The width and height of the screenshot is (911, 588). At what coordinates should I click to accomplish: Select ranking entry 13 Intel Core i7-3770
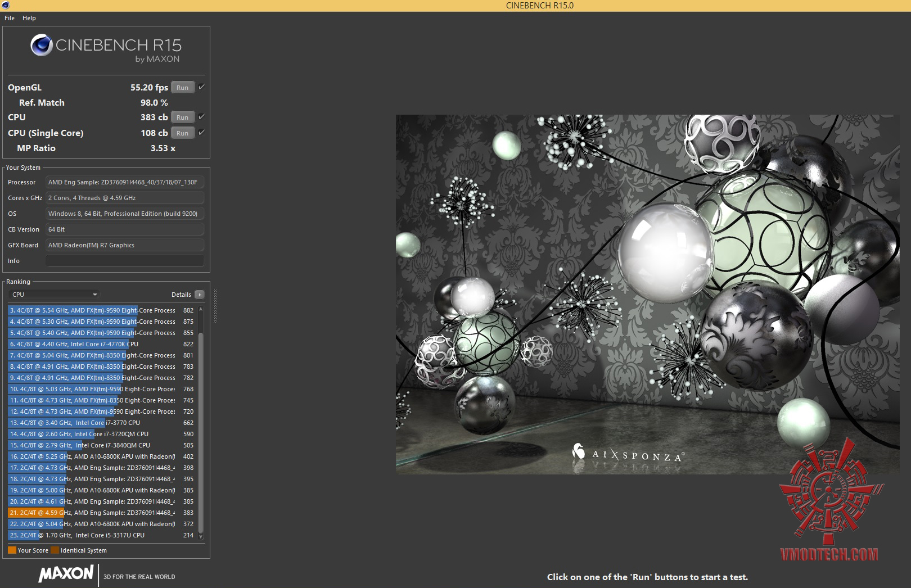click(101, 423)
